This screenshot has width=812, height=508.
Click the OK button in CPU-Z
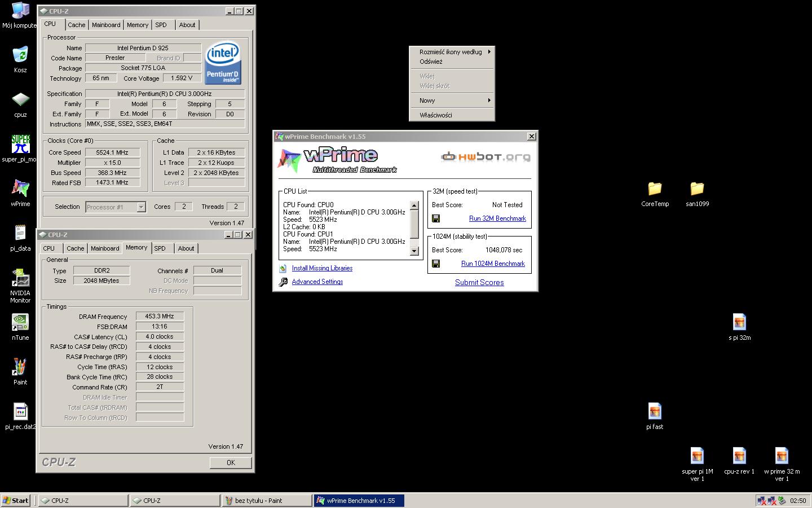[x=231, y=462]
